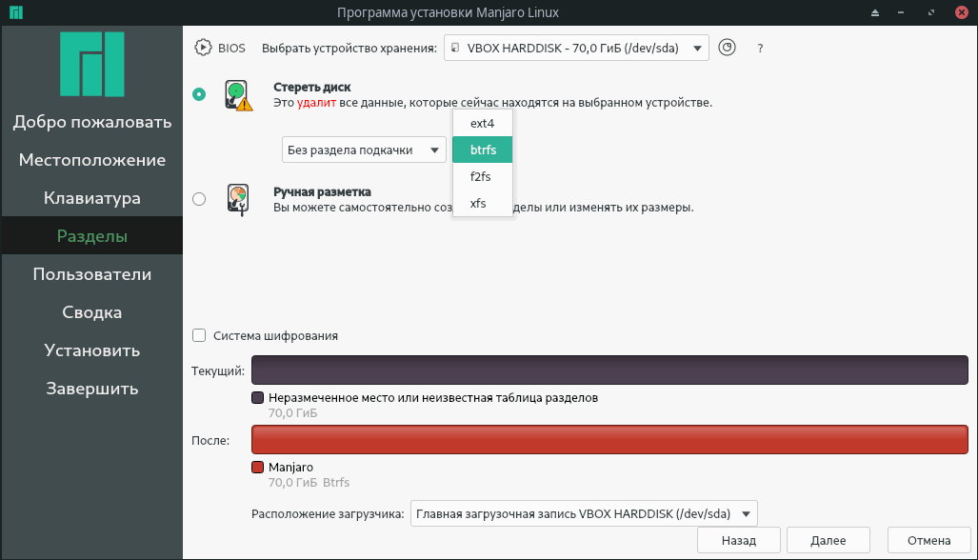Click the circular rescan devices icon
This screenshot has height=560, width=978.
click(727, 48)
